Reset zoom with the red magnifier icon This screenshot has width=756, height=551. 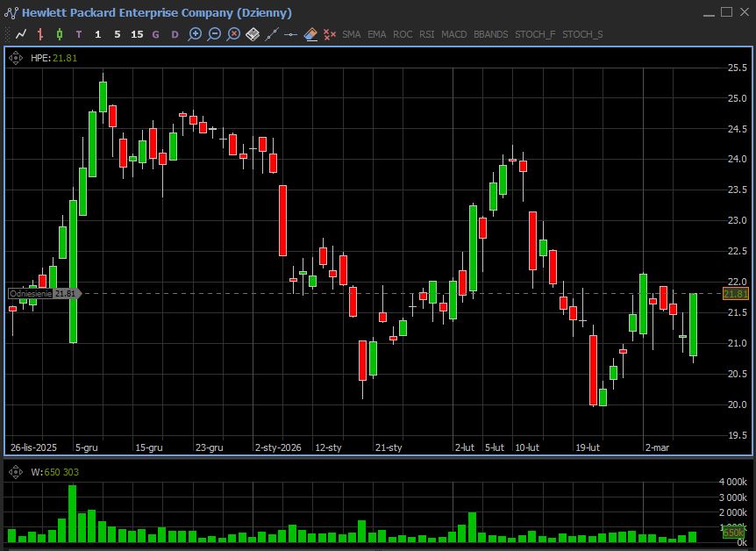click(x=233, y=34)
